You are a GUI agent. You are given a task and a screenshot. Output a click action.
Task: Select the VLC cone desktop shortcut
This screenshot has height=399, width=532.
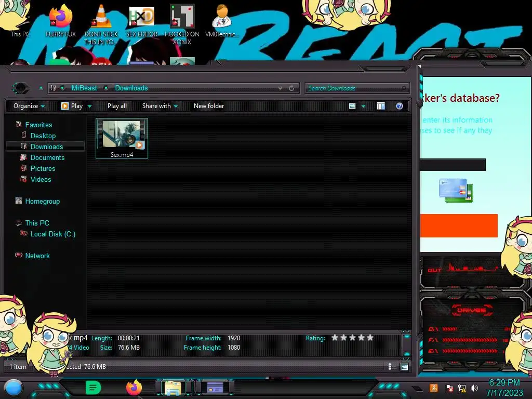click(101, 24)
